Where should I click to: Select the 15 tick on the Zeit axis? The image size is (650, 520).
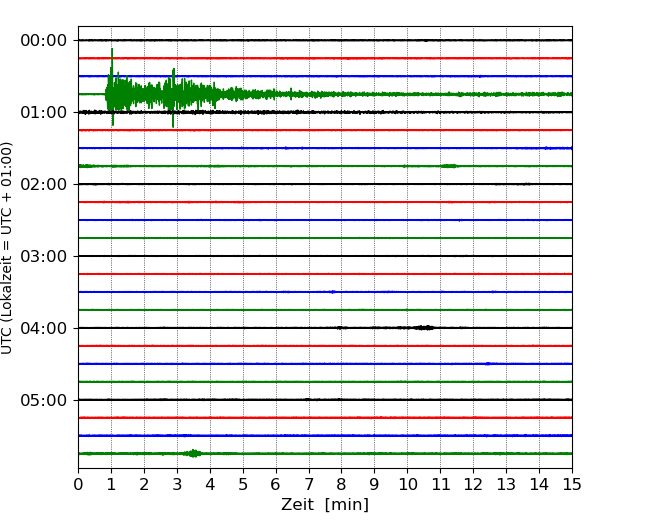tap(572, 485)
